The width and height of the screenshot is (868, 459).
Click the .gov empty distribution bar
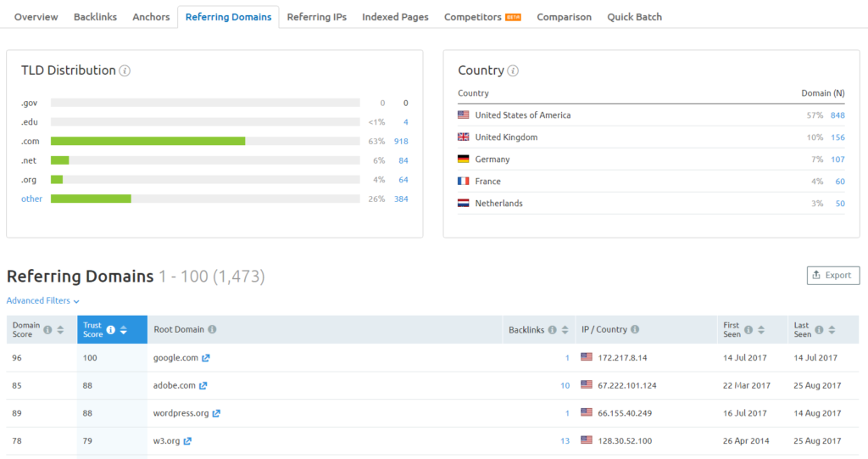(x=205, y=103)
